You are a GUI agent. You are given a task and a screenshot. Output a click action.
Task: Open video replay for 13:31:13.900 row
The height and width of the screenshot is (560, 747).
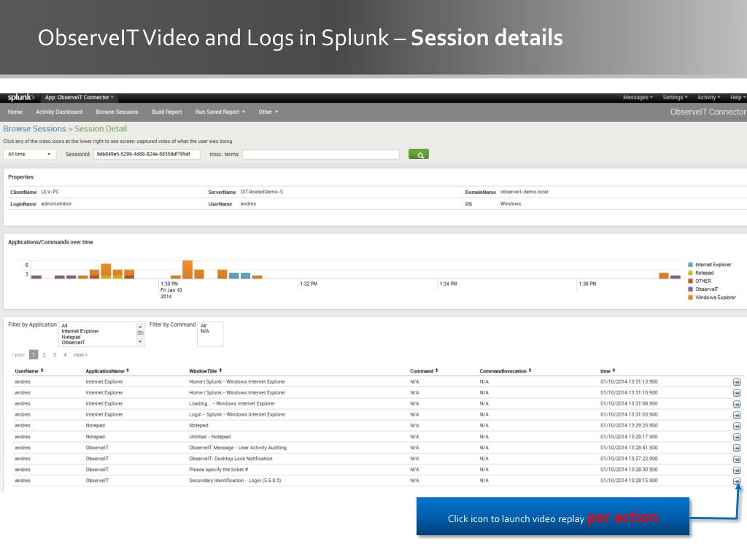pos(737,382)
